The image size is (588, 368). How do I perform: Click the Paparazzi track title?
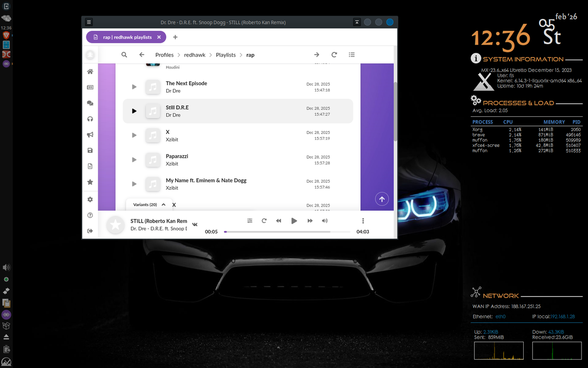tap(177, 156)
